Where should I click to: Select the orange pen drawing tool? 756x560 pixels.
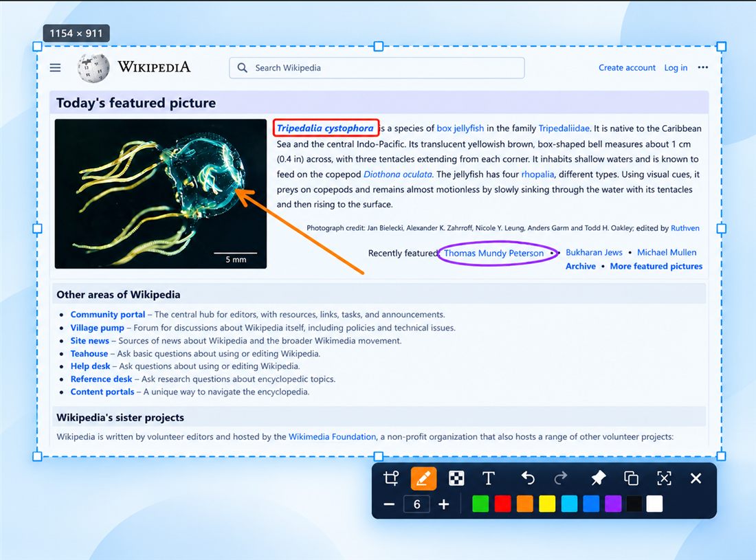click(x=423, y=478)
